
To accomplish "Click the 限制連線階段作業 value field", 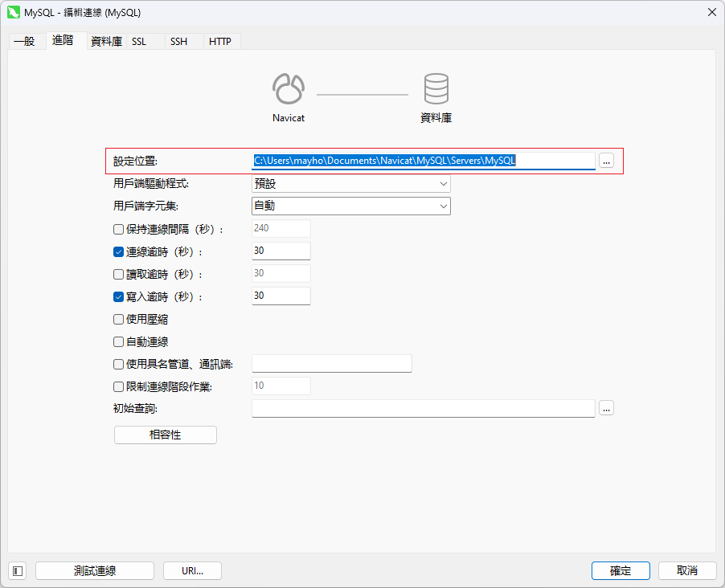I will (281, 386).
